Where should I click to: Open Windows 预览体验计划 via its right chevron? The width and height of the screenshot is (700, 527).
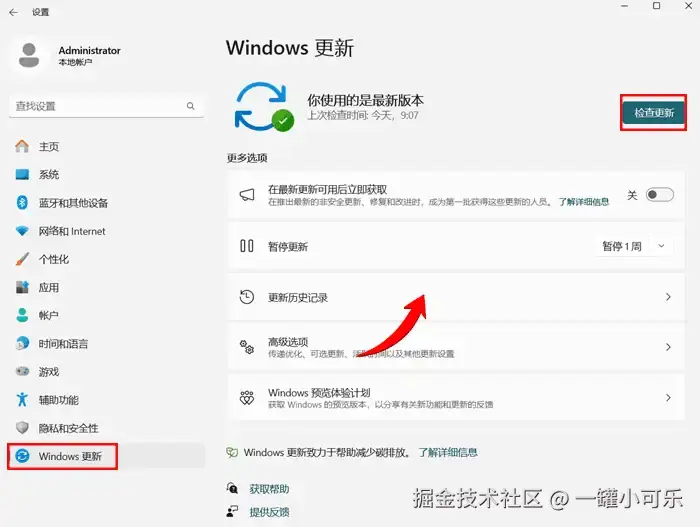tap(668, 397)
